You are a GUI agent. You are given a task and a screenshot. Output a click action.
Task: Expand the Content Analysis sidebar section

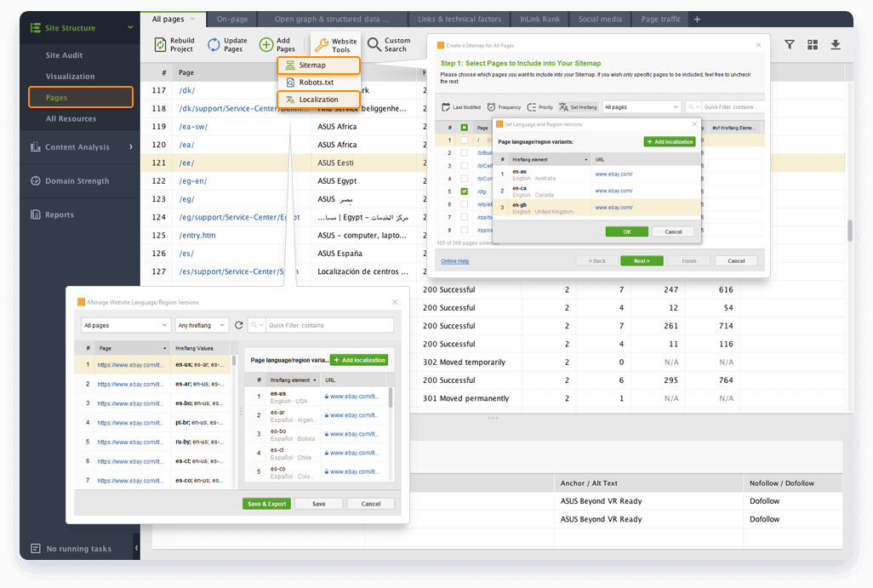coord(131,147)
